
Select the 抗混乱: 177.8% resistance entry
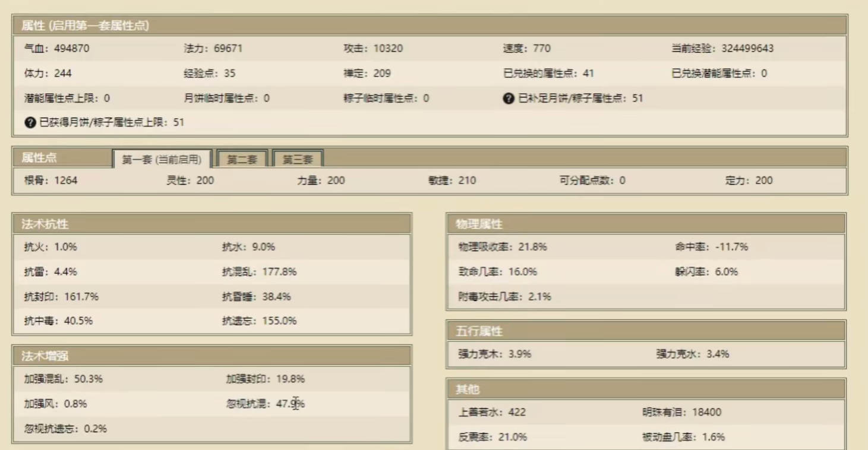point(259,272)
